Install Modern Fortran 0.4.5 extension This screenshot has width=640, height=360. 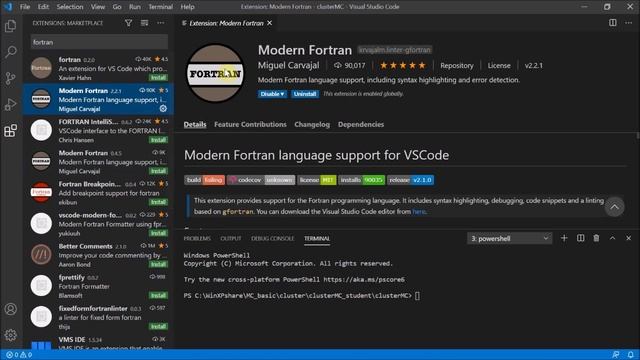(x=158, y=171)
